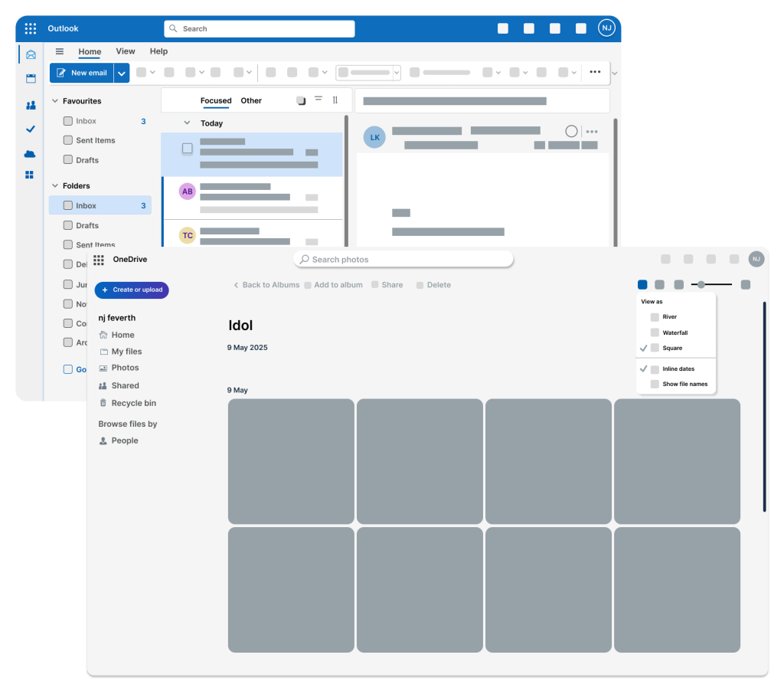Open the TC sender avatar
The width and height of the screenshot is (784, 691).
[x=188, y=235]
